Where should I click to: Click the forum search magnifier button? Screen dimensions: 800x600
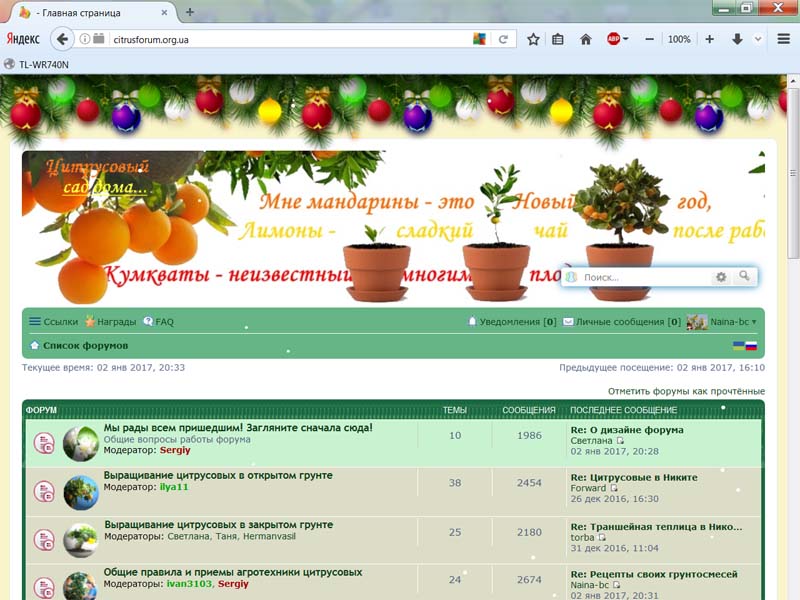(x=744, y=276)
